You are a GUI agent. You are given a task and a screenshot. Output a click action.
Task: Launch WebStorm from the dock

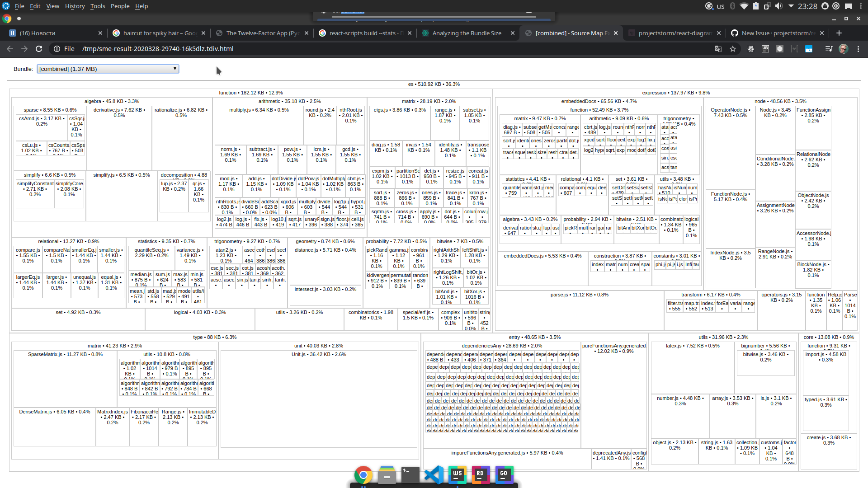(x=458, y=475)
